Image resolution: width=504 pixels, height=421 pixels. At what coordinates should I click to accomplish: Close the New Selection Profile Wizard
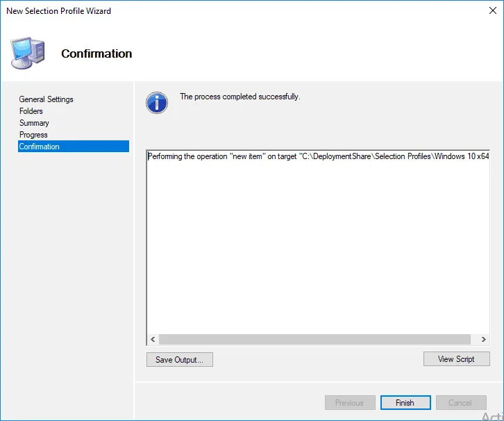point(492,10)
